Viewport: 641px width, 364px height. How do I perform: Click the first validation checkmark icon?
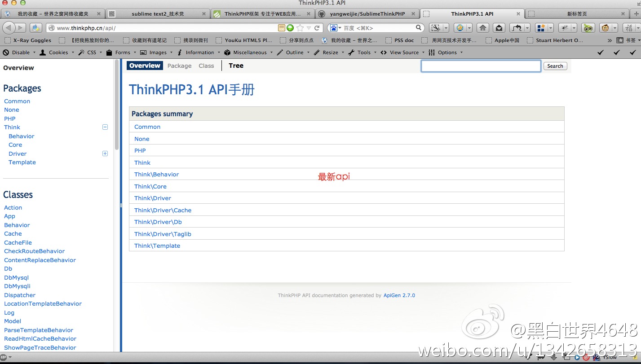[x=601, y=53]
